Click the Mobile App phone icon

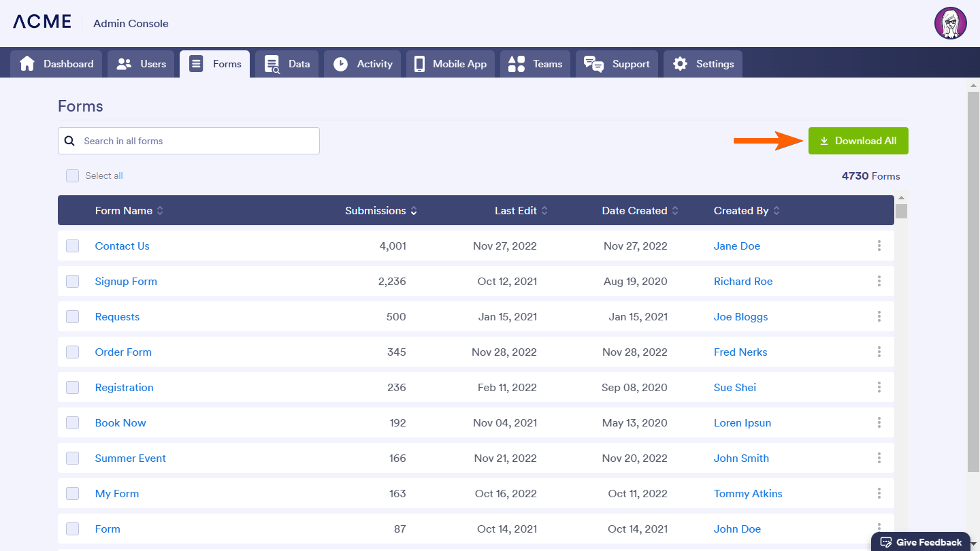point(419,64)
